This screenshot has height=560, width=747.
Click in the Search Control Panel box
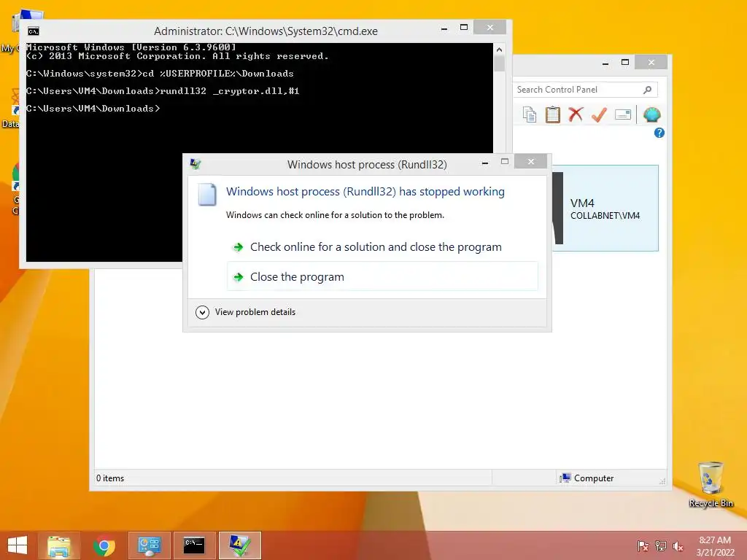coord(578,90)
